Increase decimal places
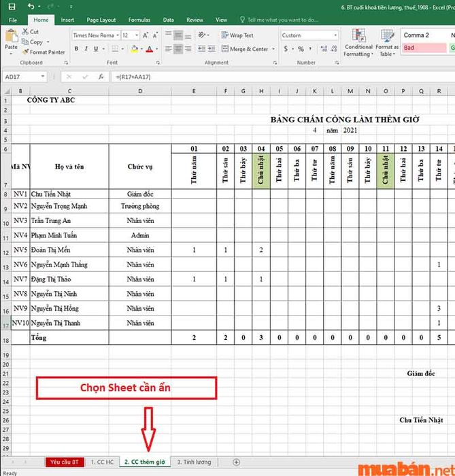Viewport: 455px width, 476px height. [x=324, y=48]
